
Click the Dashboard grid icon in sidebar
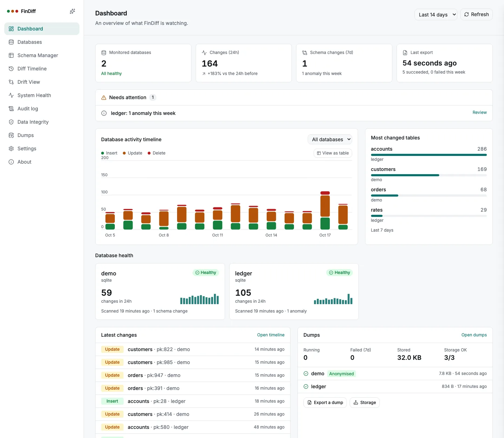pyautogui.click(x=11, y=29)
